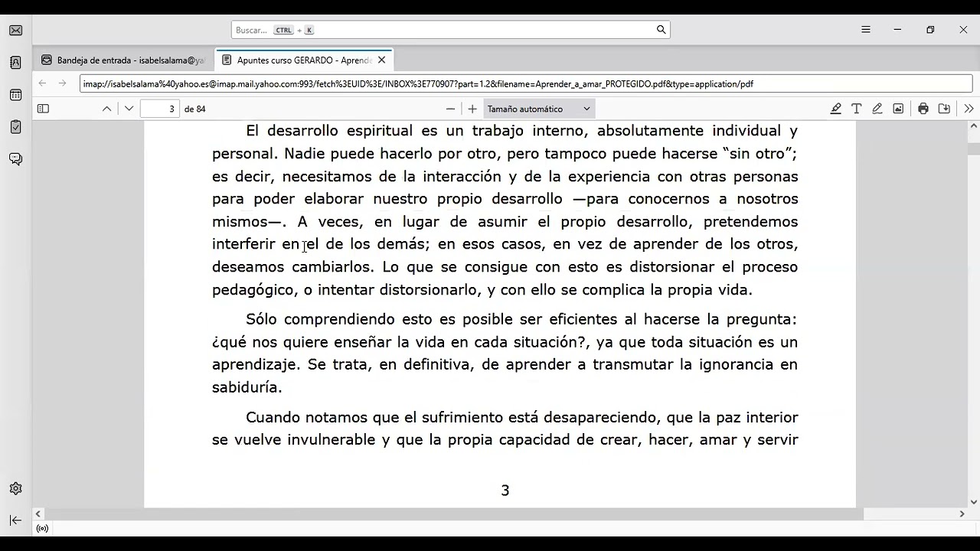This screenshot has width=980, height=551.
Task: Collapse the spaces toolbar
Action: [x=15, y=520]
